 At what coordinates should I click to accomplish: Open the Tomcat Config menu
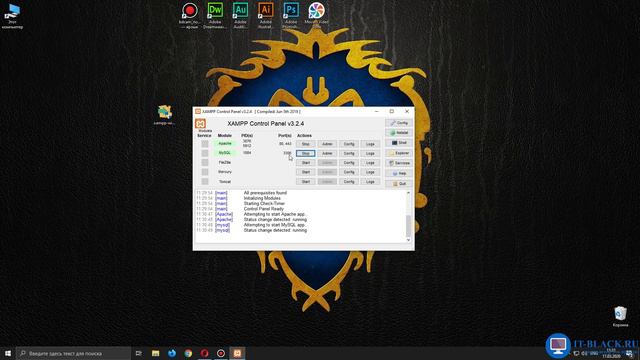coord(349,182)
